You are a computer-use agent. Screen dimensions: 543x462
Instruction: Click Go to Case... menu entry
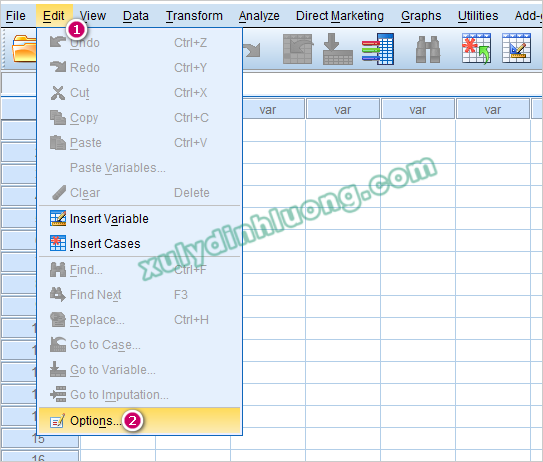140,344
